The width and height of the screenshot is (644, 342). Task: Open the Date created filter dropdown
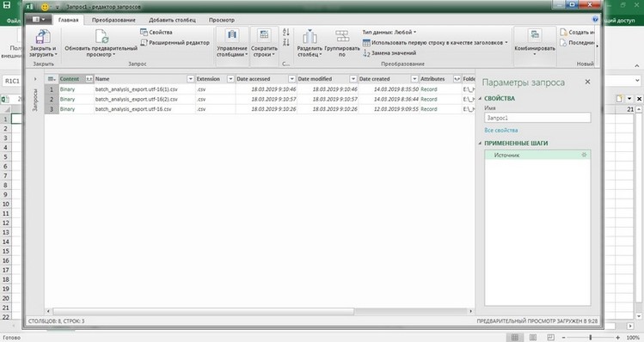(414, 79)
